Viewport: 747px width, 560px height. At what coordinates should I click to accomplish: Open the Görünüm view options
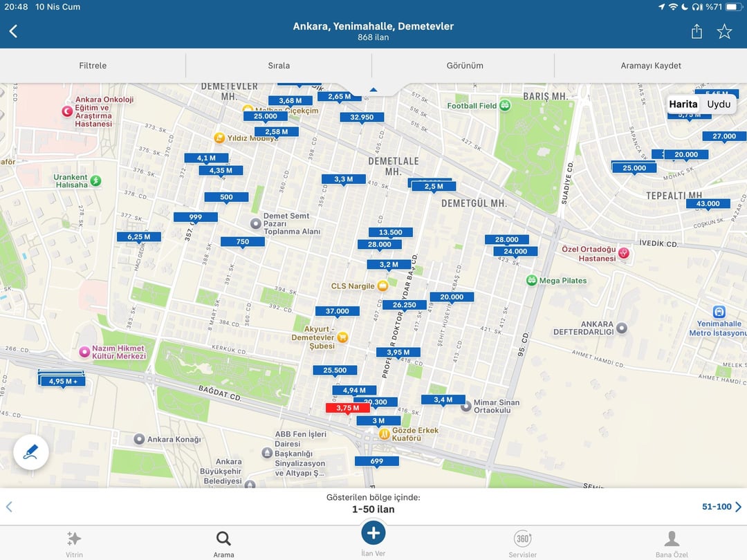click(465, 66)
